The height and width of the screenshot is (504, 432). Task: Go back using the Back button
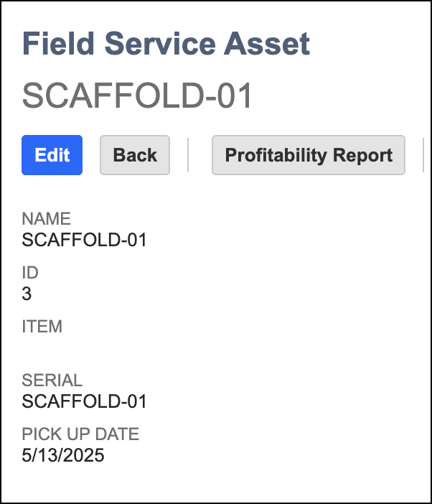click(135, 155)
